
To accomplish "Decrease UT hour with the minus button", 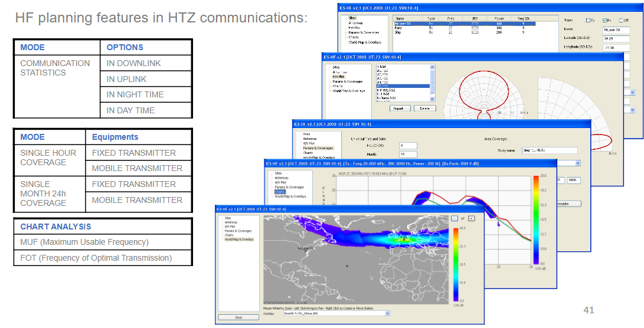I will click(455, 218).
